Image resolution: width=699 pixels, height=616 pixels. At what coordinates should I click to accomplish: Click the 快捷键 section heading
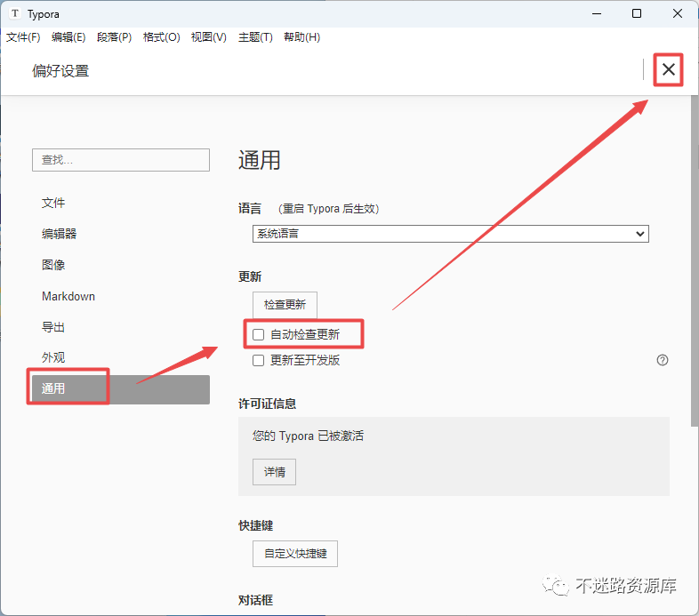[x=255, y=525]
